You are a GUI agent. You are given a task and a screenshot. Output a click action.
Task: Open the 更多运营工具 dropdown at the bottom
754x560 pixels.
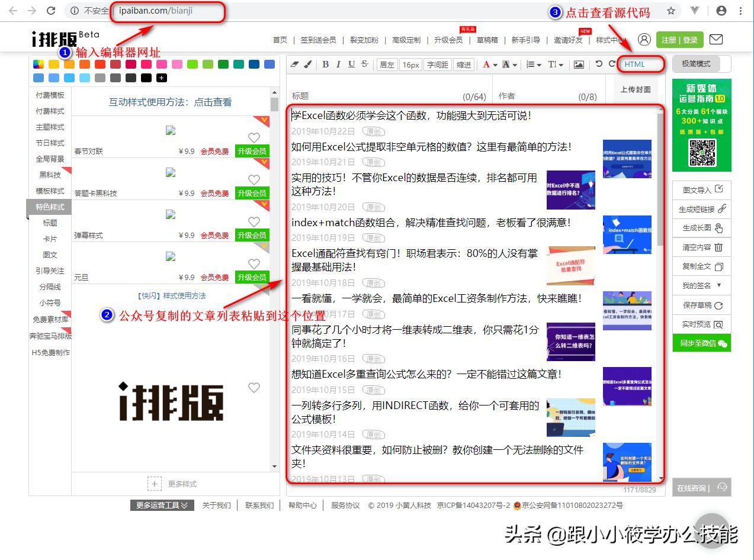pos(161,506)
